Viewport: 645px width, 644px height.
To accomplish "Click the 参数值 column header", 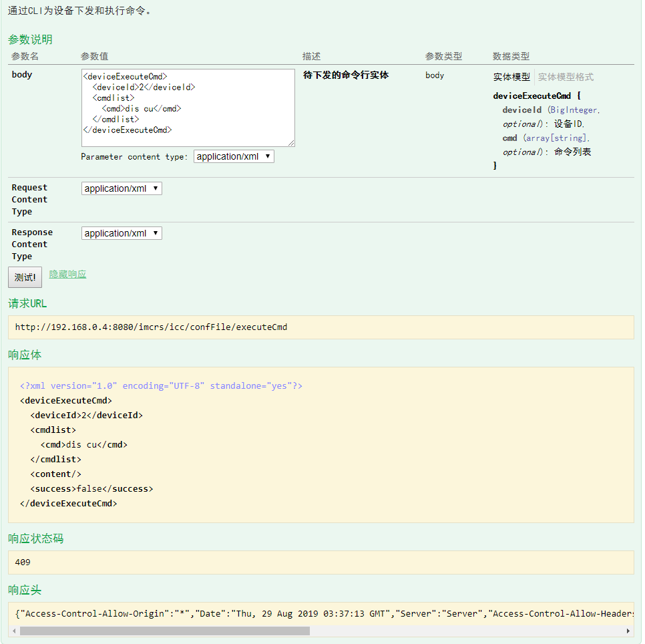I will [x=94, y=56].
